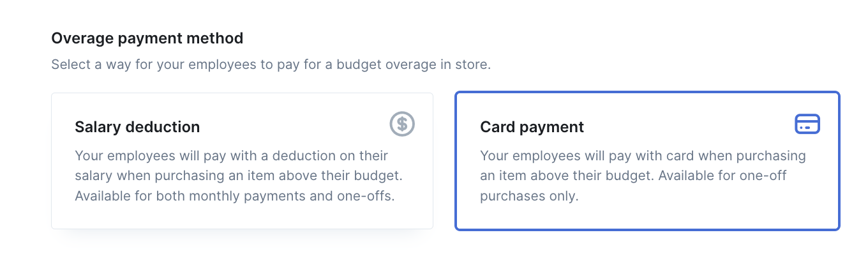The height and width of the screenshot is (258, 868).
Task: Click empty space below Card payment description
Action: click(x=647, y=216)
